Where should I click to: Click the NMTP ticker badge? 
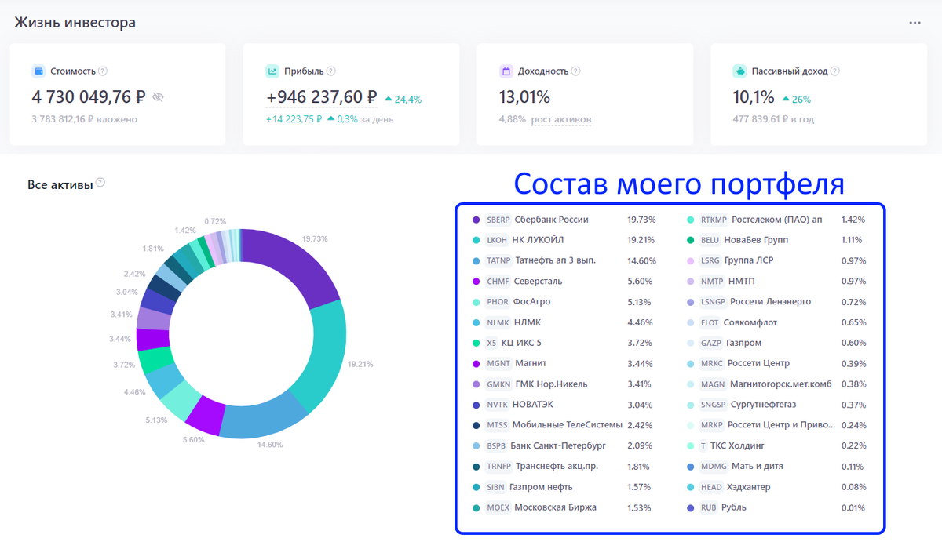click(x=712, y=281)
